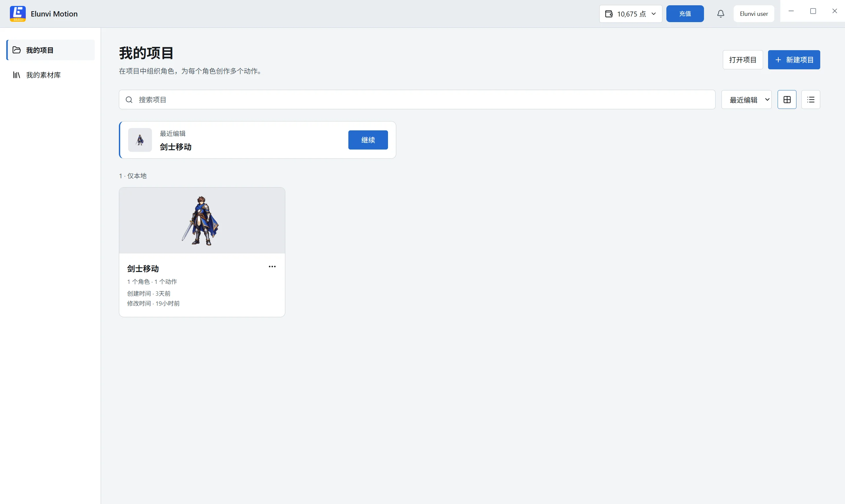Click the folder icon for 我的项目

17,50
